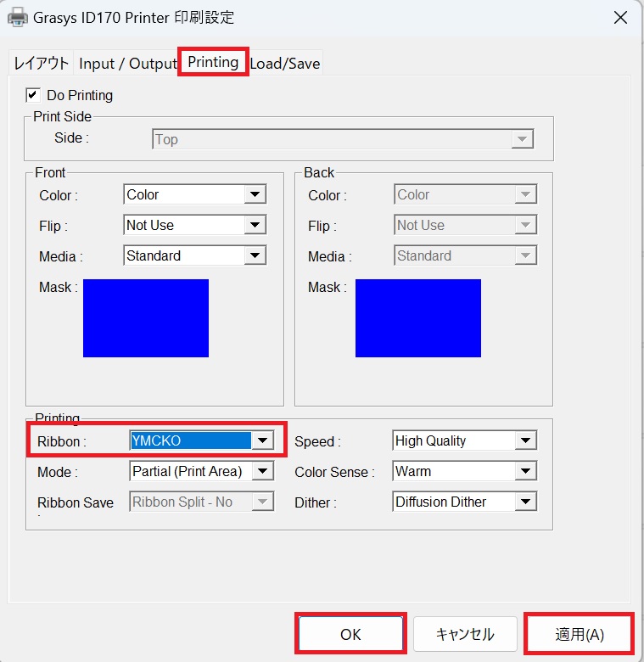
Task: Click the Back blue Mask swatch
Action: [x=417, y=318]
